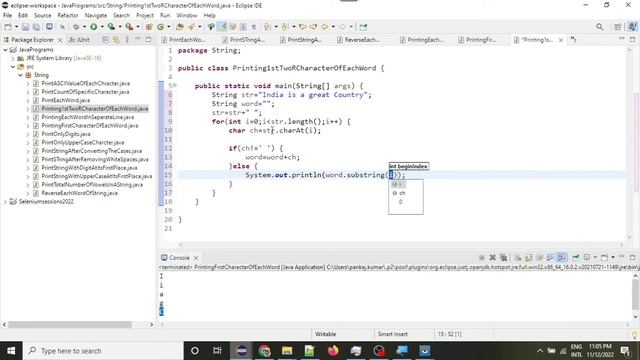Click the Open Perspective icon
This screenshot has height=360, width=640.
click(618, 27)
